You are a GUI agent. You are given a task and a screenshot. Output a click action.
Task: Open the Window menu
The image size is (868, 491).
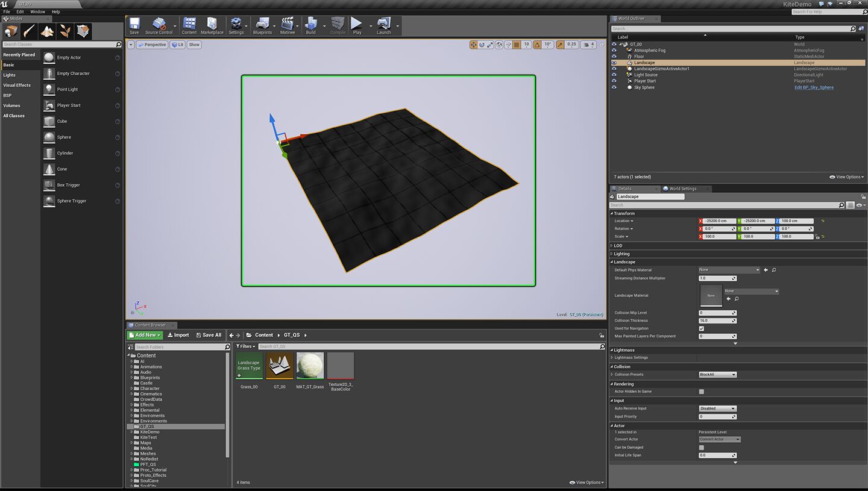coord(37,11)
